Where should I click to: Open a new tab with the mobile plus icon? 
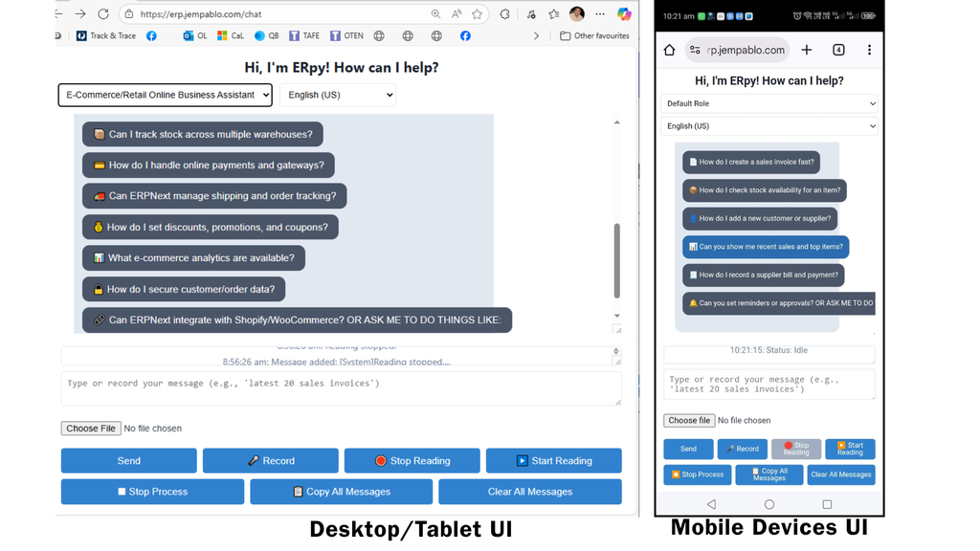(x=807, y=50)
